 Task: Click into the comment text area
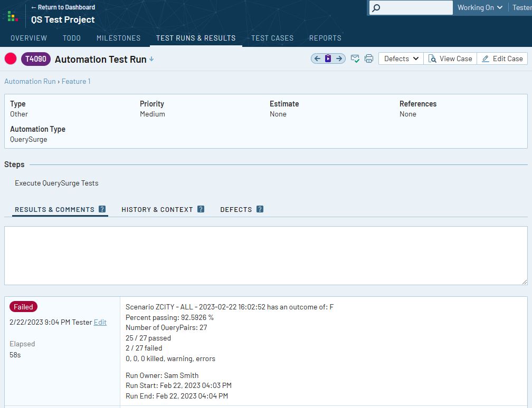[x=266, y=256]
